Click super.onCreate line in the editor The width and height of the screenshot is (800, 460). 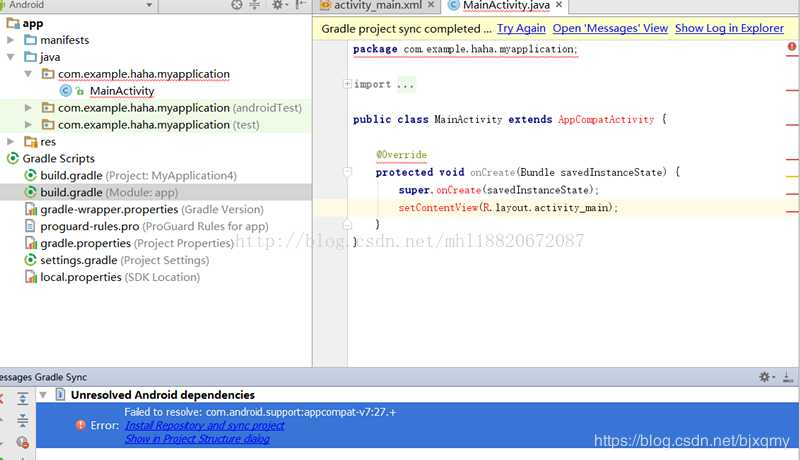click(498, 190)
